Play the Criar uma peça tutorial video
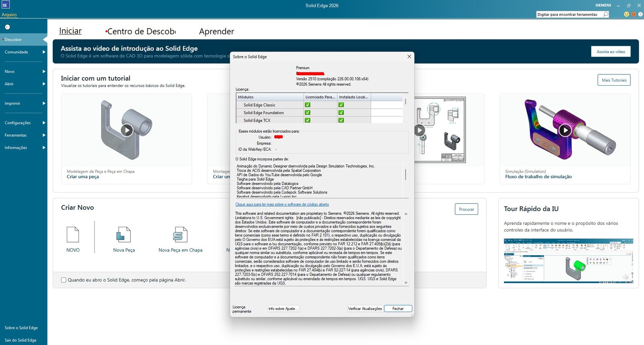 127,130
